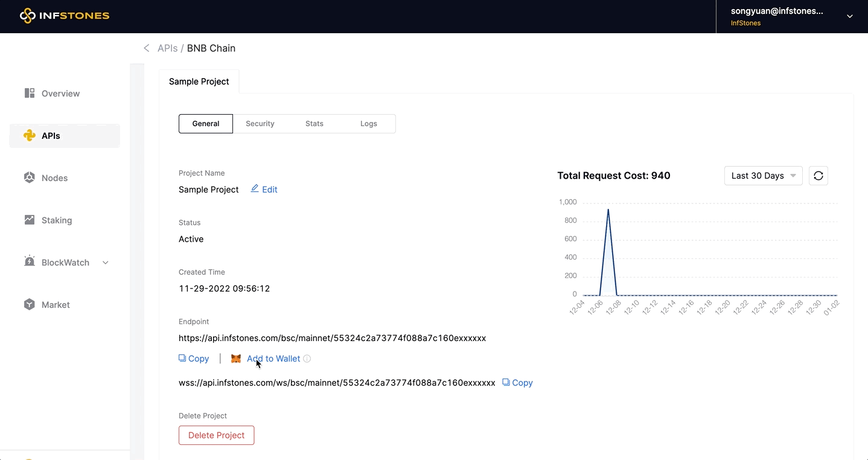
Task: Click the InfStones logo
Action: pos(65,16)
